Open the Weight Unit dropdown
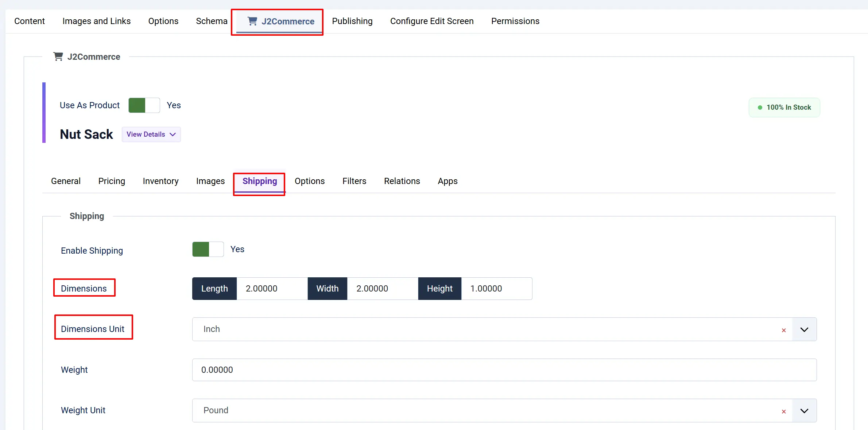 [504, 411]
